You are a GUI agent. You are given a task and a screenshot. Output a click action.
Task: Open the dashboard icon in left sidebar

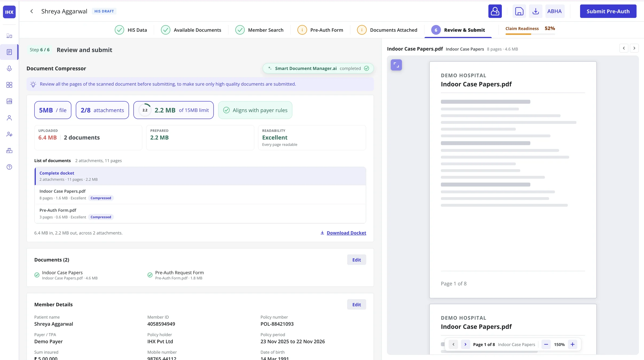pyautogui.click(x=9, y=36)
